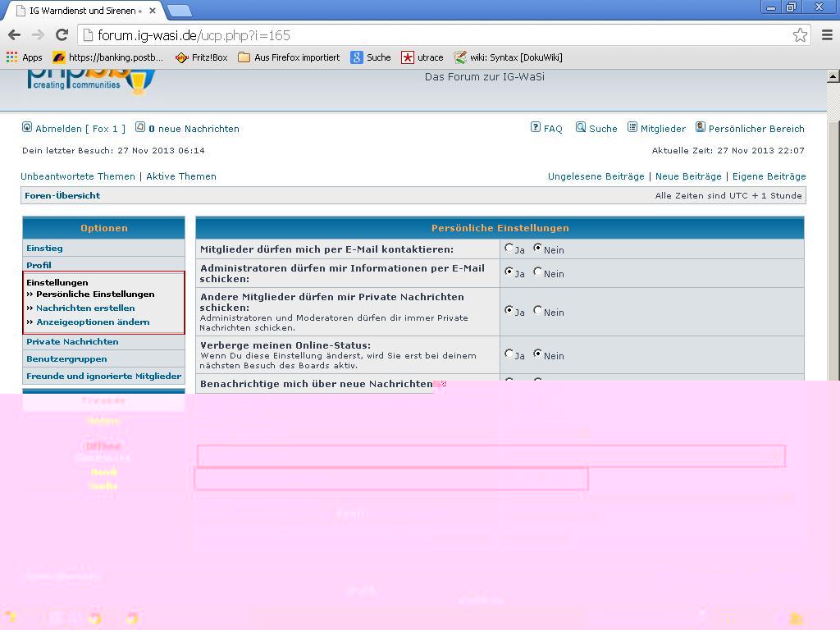Open Private Nachrichten in the sidebar

click(x=72, y=341)
